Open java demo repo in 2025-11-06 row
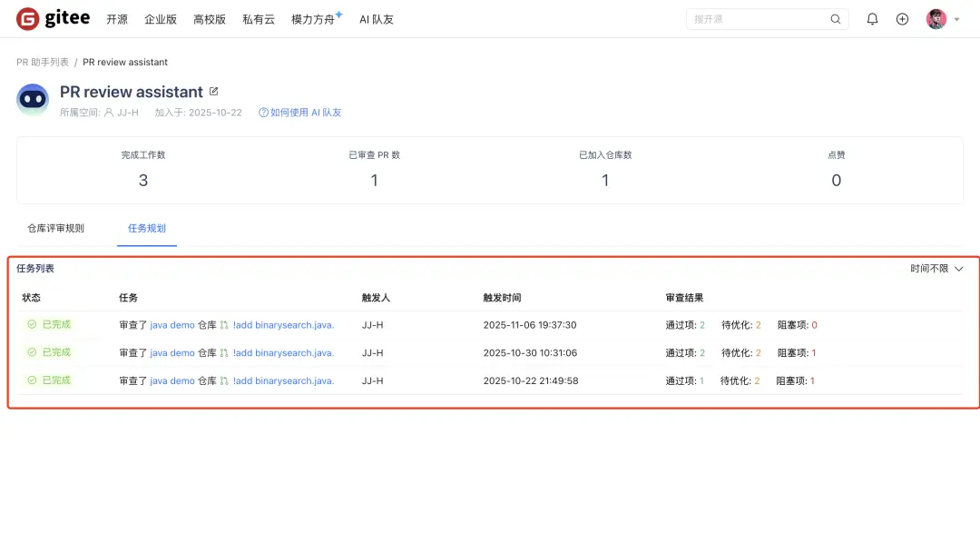This screenshot has height=553, width=980. 172,325
